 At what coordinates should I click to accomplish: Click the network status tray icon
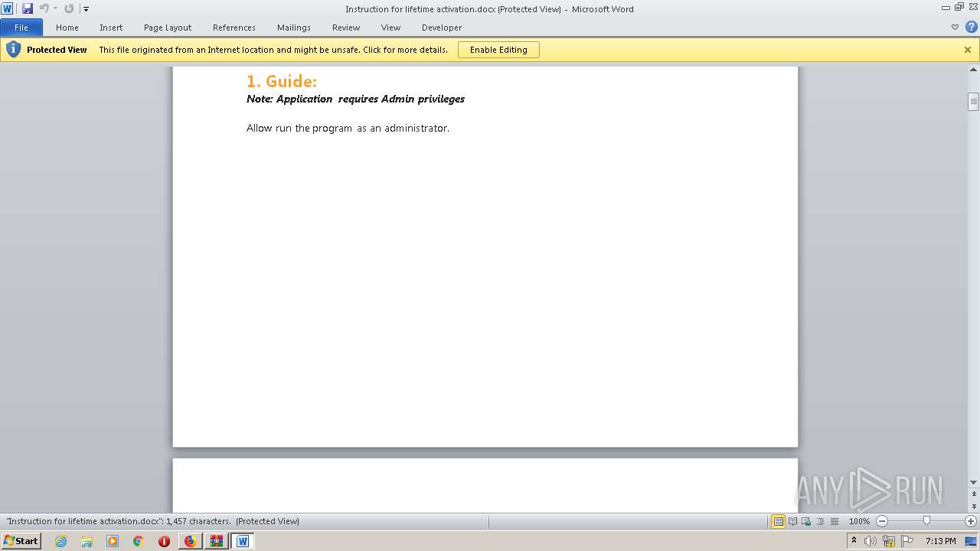(x=889, y=541)
